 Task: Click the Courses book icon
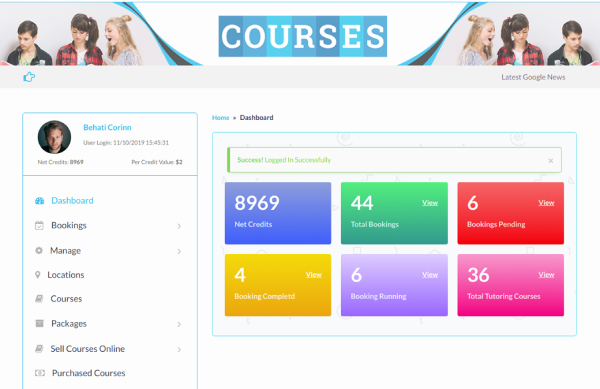tap(39, 299)
